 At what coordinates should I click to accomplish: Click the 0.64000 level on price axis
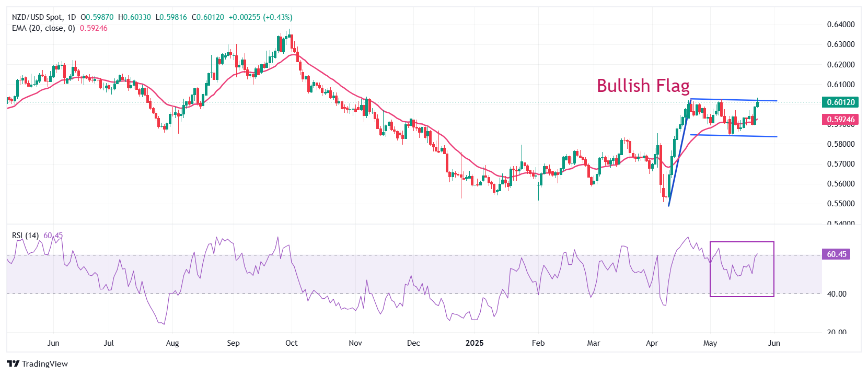(840, 25)
